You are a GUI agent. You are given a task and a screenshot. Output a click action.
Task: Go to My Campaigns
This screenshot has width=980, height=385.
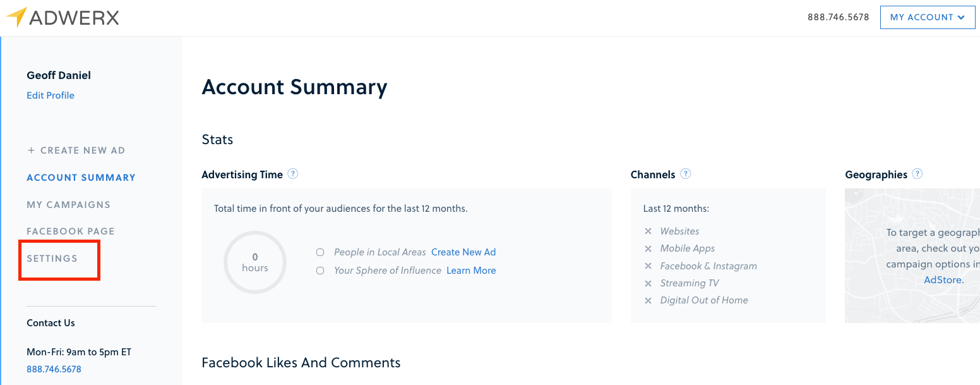click(68, 205)
